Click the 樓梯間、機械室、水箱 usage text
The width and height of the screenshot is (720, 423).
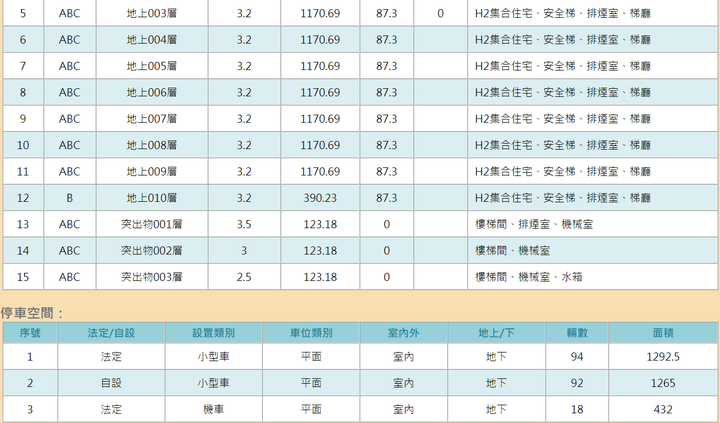point(529,277)
